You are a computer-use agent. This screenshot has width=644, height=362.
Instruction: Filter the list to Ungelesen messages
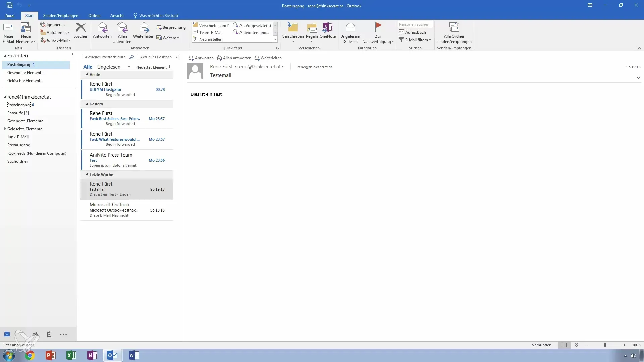pos(109,67)
